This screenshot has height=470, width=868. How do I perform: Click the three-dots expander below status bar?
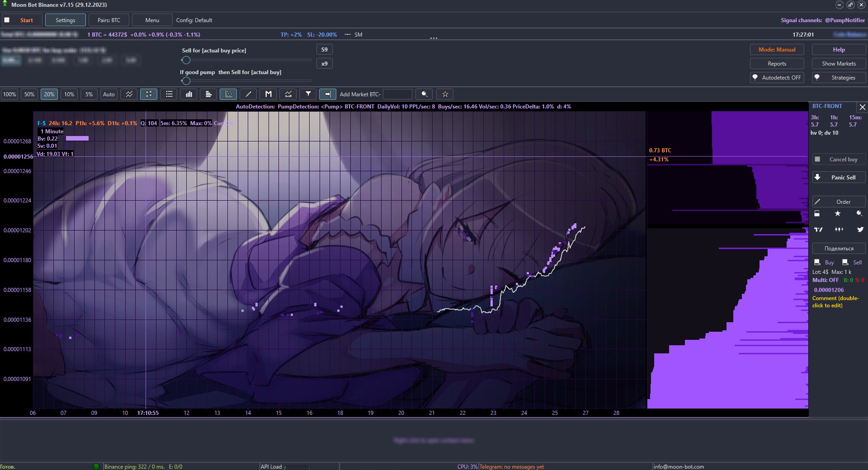pyautogui.click(x=434, y=38)
